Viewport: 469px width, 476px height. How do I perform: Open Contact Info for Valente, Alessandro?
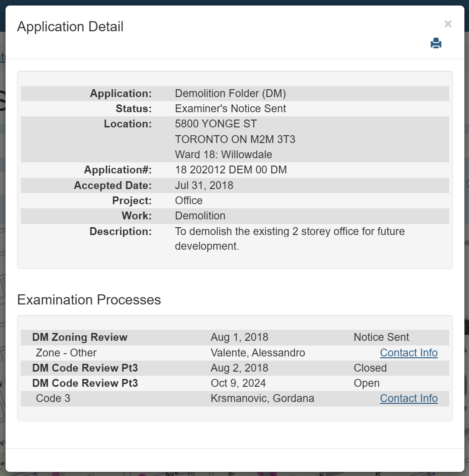click(408, 353)
